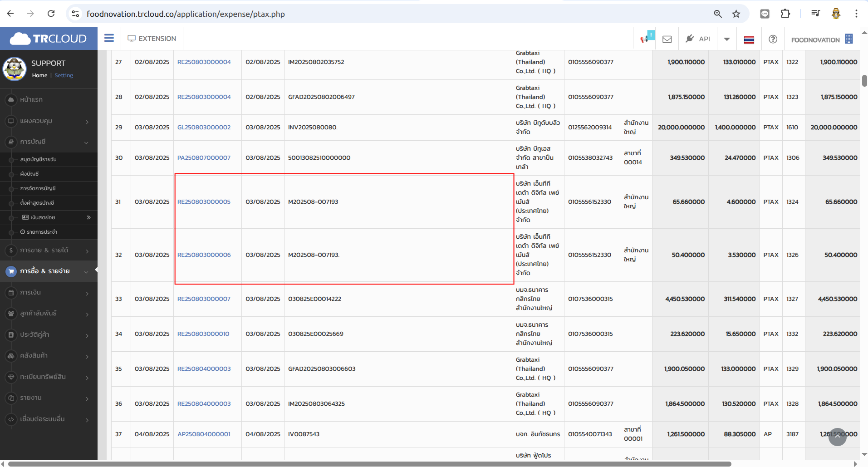This screenshot has width=868, height=467.
Task: Switch language via Thai flag icon
Action: tap(749, 39)
